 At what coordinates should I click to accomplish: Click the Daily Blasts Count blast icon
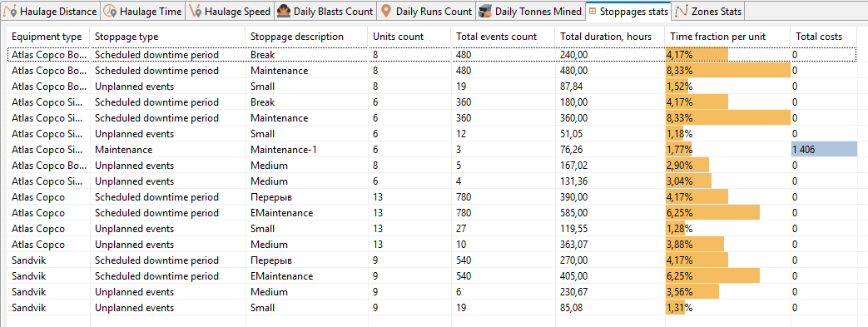284,11
